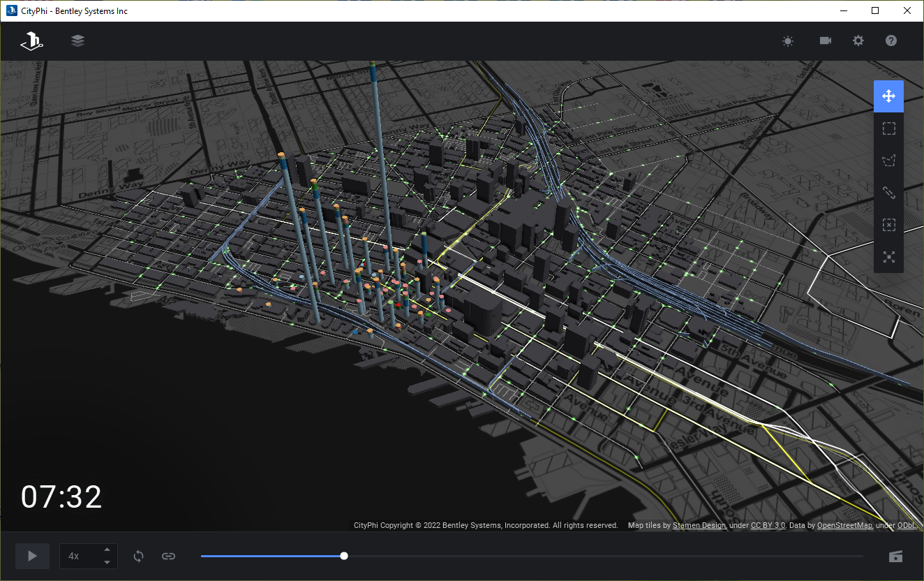The image size is (924, 581).
Task: Increase playback speed with up arrow
Action: pyautogui.click(x=107, y=550)
